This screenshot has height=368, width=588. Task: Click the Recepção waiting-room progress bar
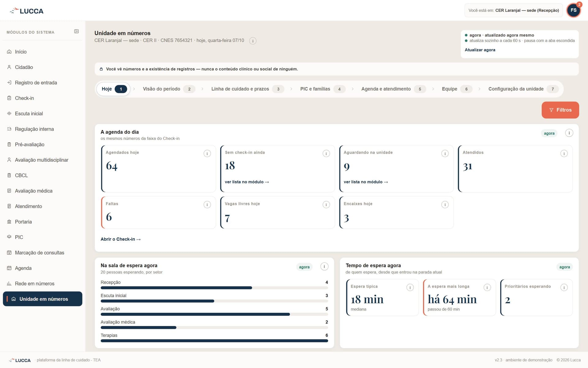click(214, 288)
